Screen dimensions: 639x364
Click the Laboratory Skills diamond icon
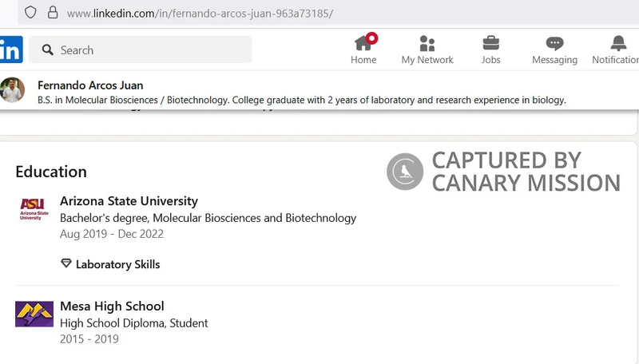[x=65, y=263]
